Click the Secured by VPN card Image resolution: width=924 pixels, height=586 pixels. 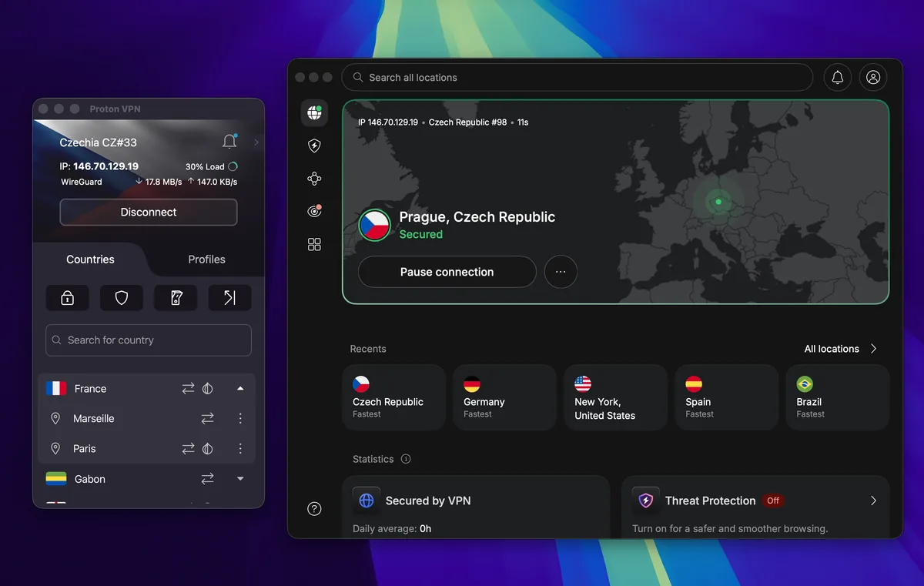point(476,507)
